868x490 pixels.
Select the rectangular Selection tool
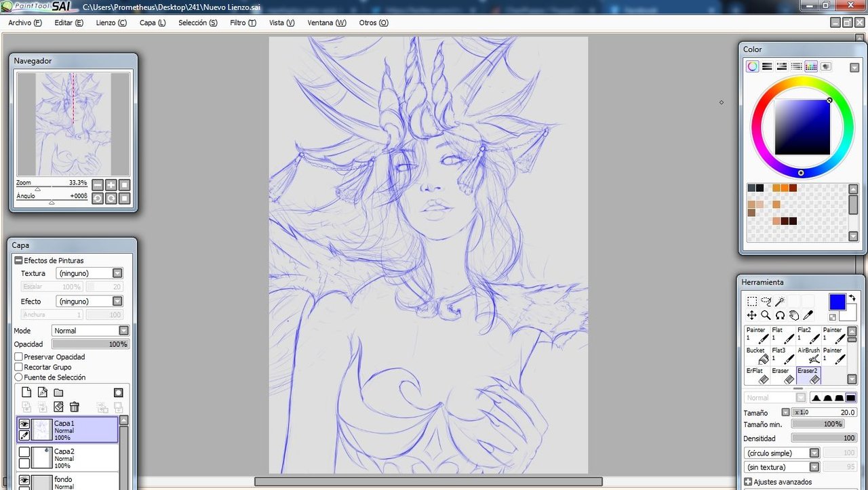(752, 302)
